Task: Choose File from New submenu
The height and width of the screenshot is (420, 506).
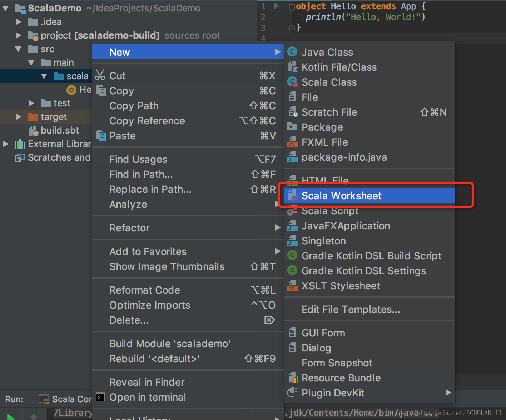Action: [x=369, y=97]
